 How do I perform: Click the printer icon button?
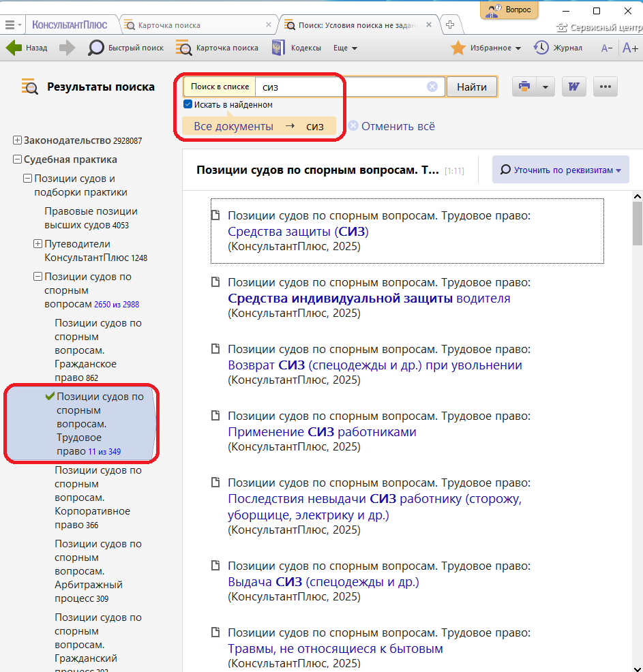[x=524, y=87]
